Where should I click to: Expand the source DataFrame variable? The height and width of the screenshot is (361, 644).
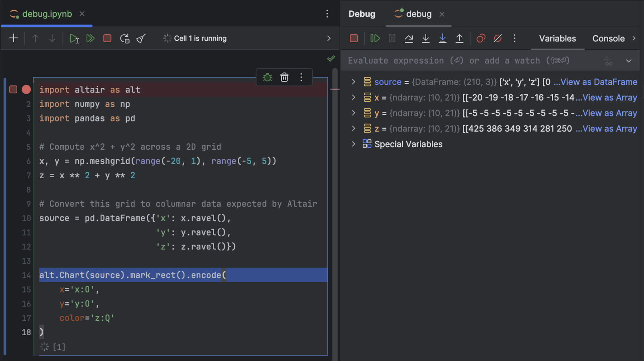353,82
